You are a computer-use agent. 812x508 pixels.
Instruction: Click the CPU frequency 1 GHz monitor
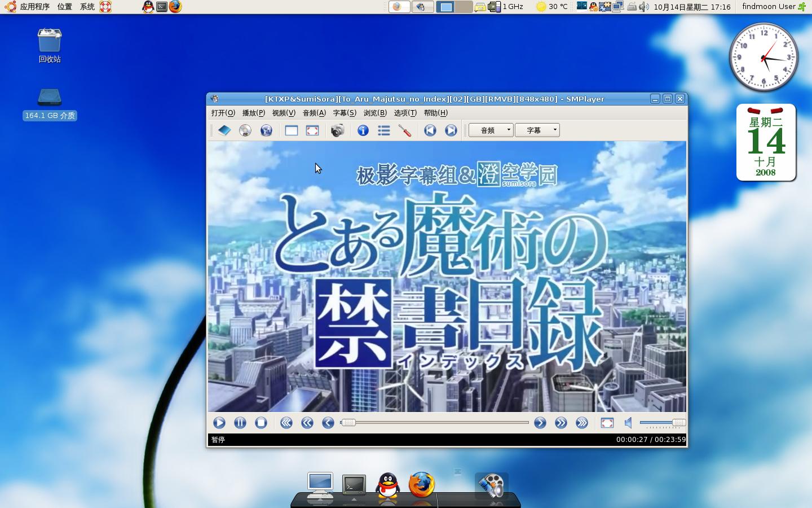pos(506,7)
